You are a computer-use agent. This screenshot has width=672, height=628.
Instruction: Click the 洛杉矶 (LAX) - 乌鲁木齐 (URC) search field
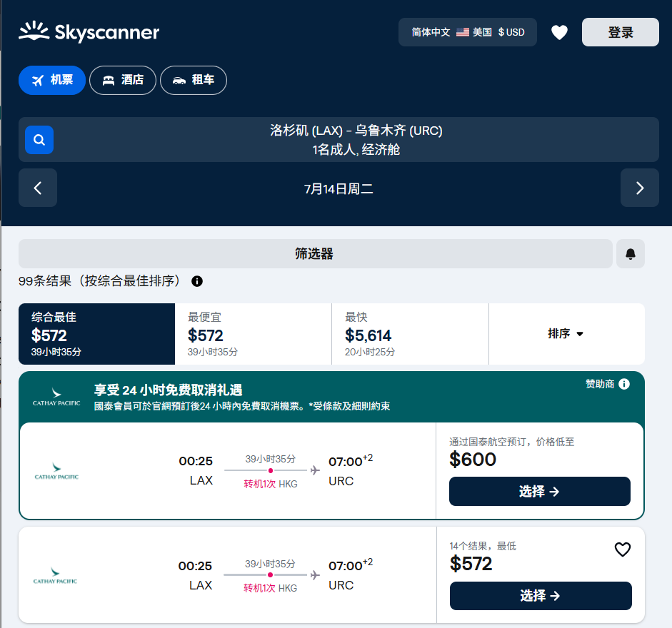pos(356,140)
